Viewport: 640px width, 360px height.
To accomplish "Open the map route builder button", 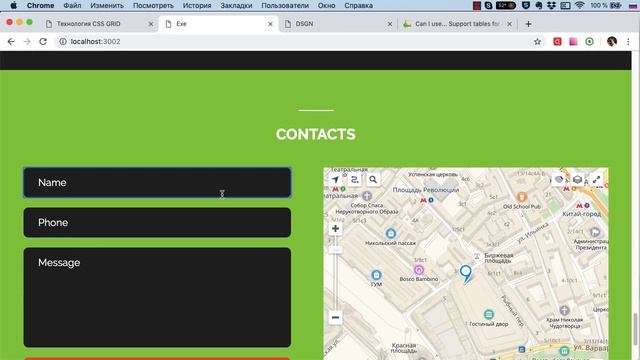I will click(354, 180).
